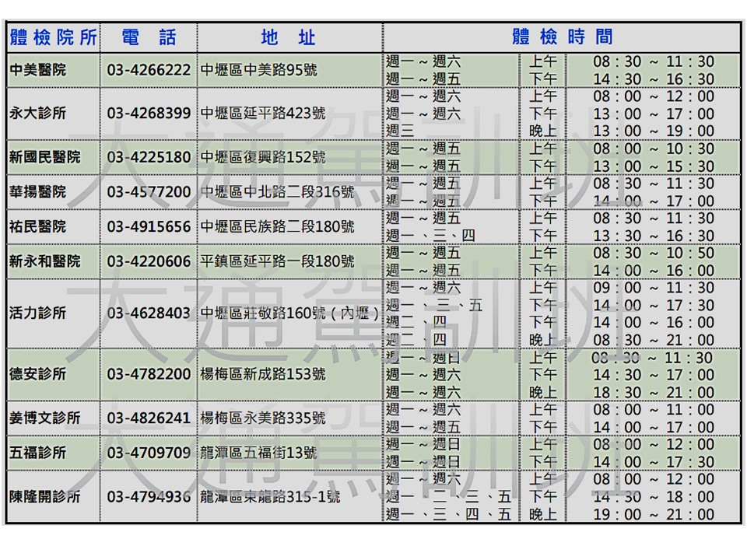Click the 19:00 ~ 21:00 evening time

[653, 514]
